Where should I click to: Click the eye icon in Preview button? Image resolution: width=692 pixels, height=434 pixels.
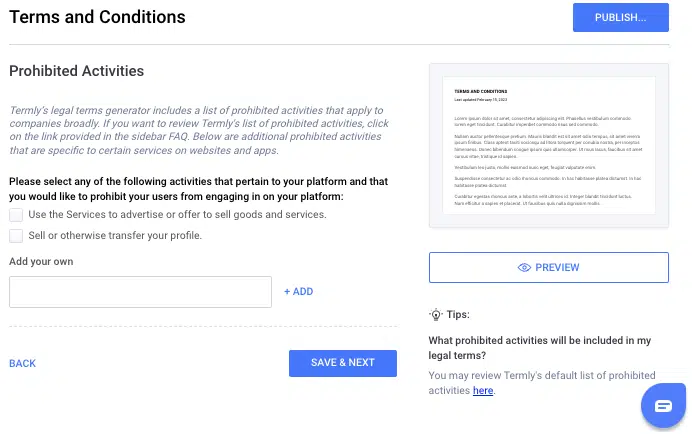(524, 268)
